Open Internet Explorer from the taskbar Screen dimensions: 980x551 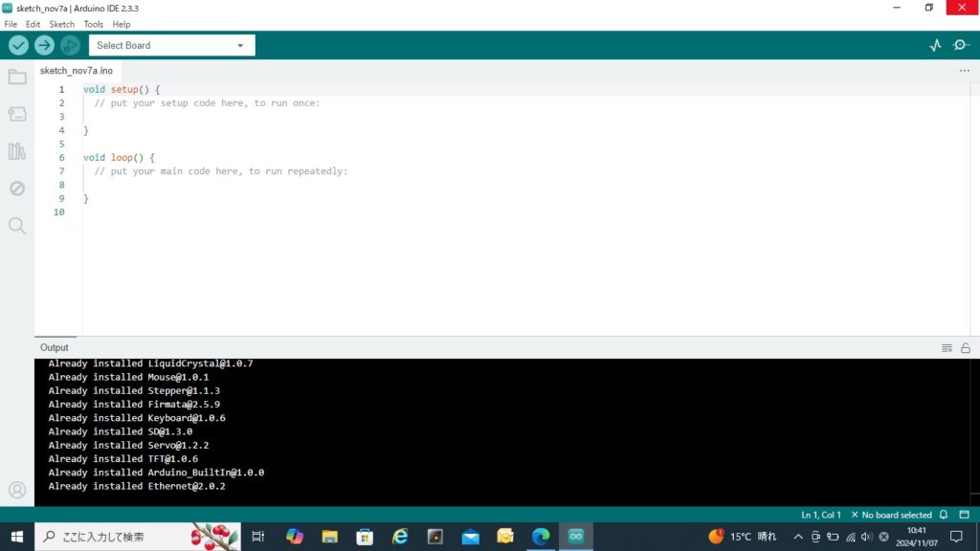(400, 537)
